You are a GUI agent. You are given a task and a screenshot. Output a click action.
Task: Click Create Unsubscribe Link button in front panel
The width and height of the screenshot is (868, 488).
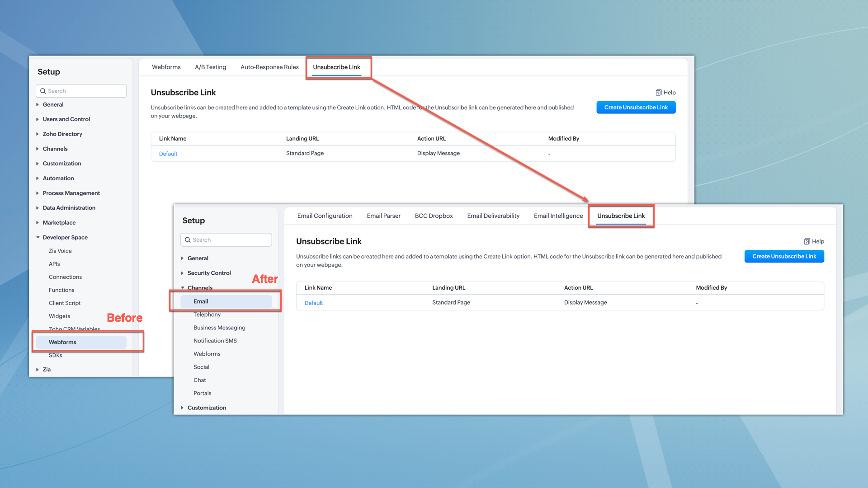(x=784, y=256)
